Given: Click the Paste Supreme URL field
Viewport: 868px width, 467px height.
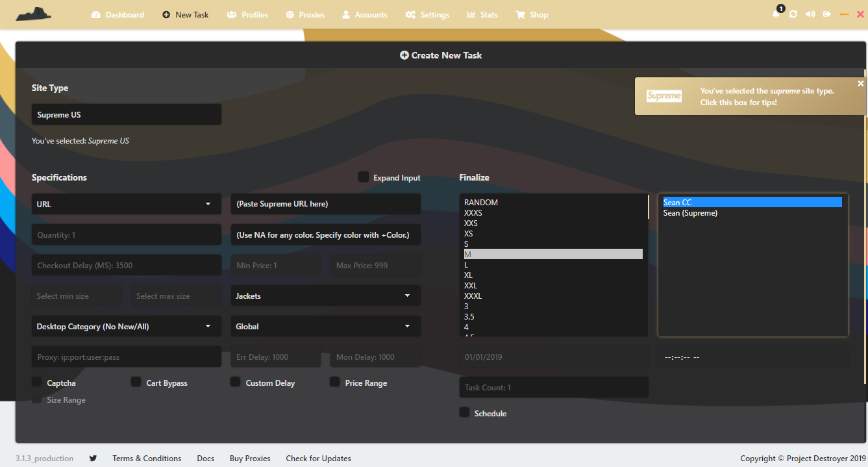Looking at the screenshot, I should coord(326,204).
